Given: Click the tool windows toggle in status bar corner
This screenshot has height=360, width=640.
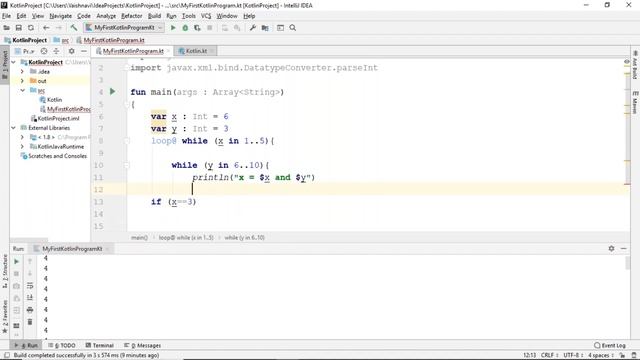Looking at the screenshot, I should [x=7, y=355].
